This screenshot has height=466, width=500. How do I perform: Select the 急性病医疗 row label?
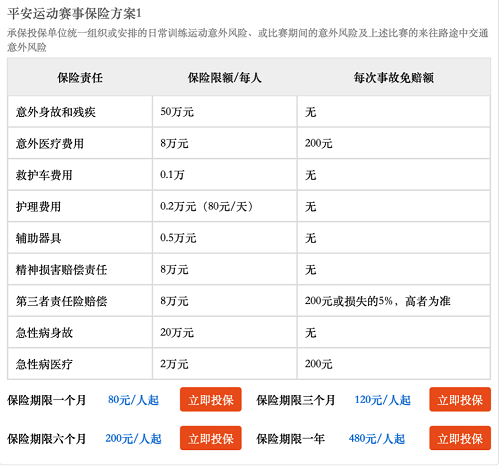point(44,364)
